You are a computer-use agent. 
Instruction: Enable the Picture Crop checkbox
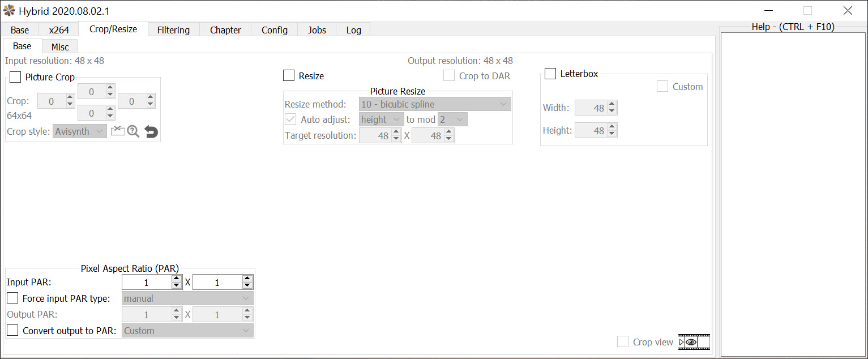click(15, 77)
